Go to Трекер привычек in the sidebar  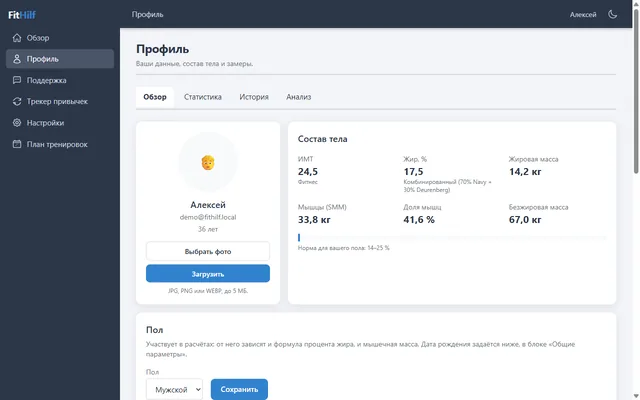(x=60, y=101)
